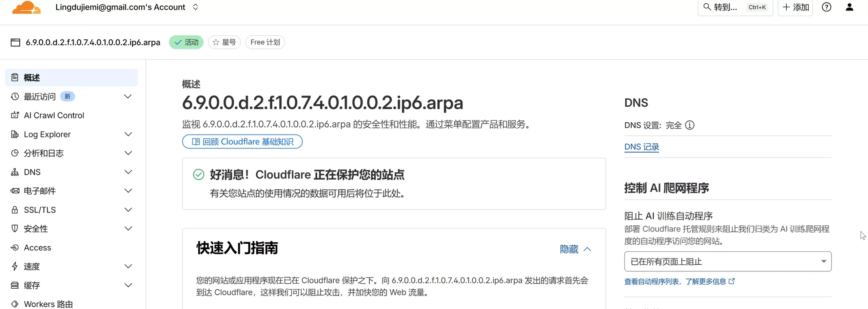Toggle the 星号 favorite star for this zone

click(x=224, y=42)
